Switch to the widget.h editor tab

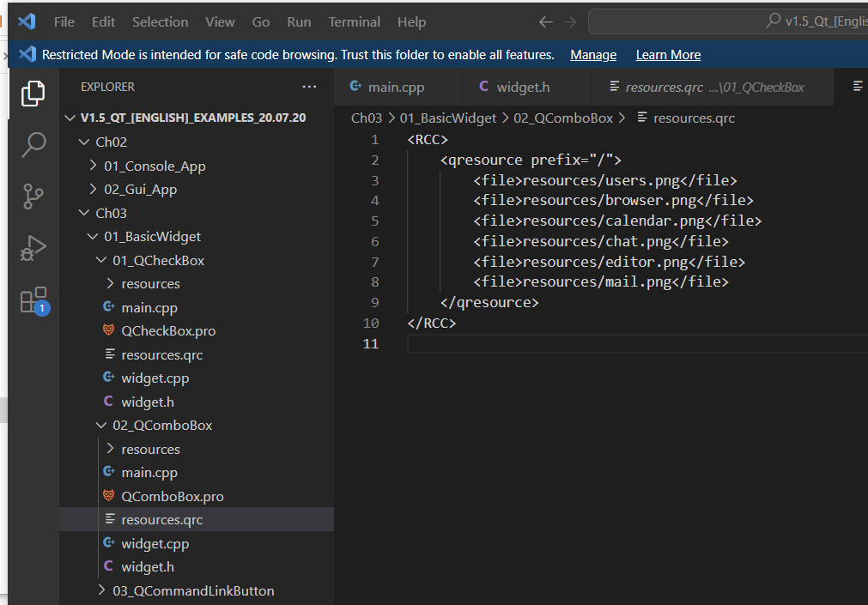tap(526, 87)
